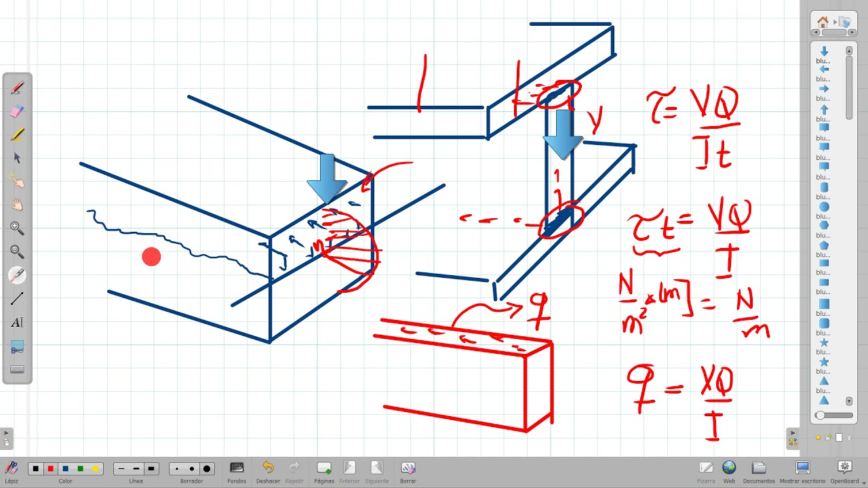The image size is (868, 488).
Task: Pick the blue pen color
Action: pyautogui.click(x=65, y=469)
